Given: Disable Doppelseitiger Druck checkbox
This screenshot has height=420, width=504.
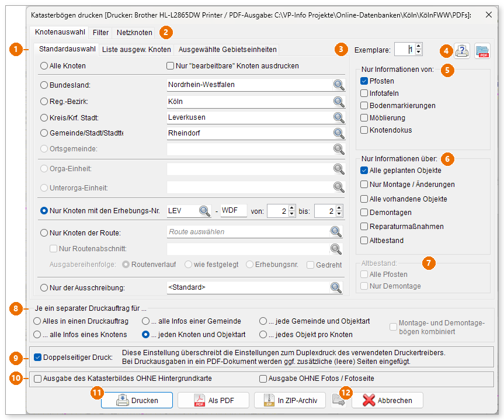Looking at the screenshot, I should [x=37, y=357].
